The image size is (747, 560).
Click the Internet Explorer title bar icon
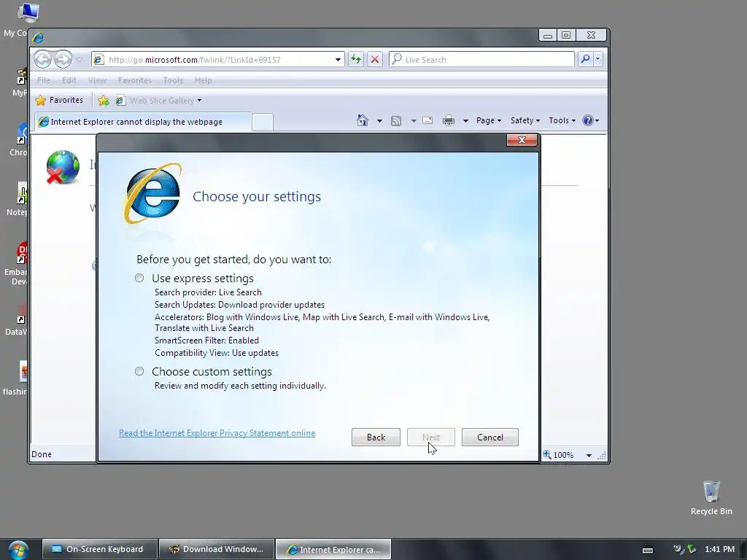38,37
